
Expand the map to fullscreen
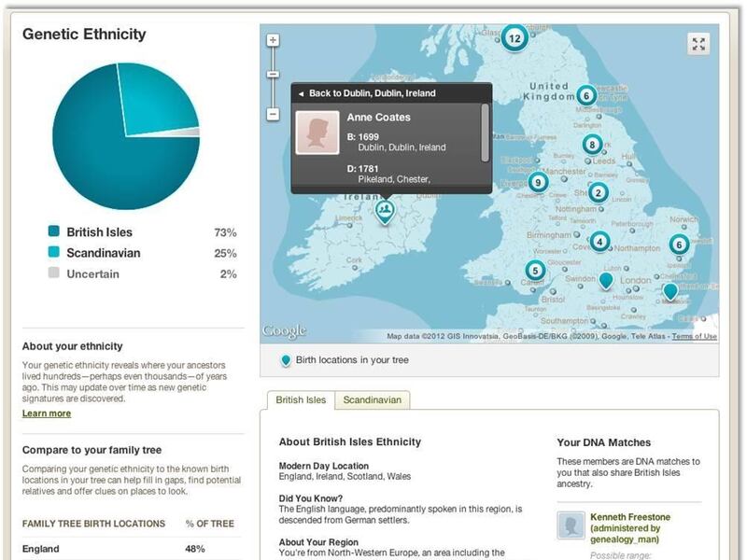tap(698, 44)
